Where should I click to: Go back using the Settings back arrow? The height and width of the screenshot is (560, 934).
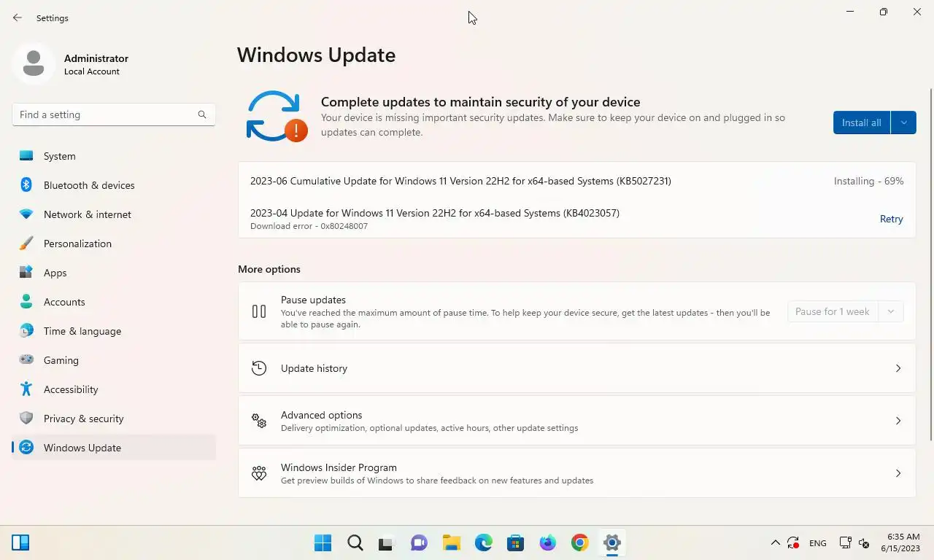[18, 17]
